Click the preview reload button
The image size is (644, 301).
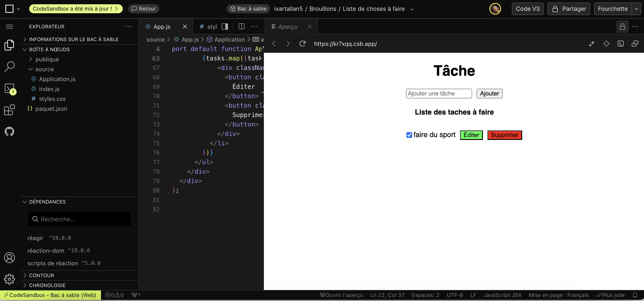click(x=302, y=44)
